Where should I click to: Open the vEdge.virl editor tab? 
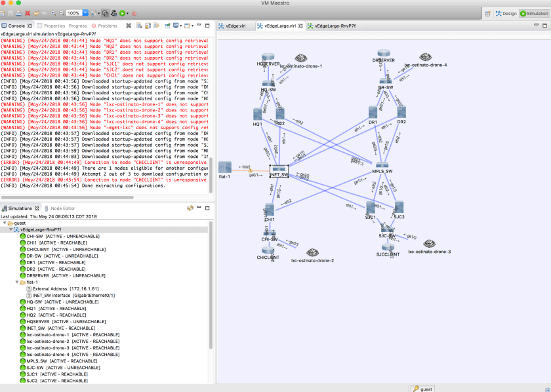pos(234,26)
